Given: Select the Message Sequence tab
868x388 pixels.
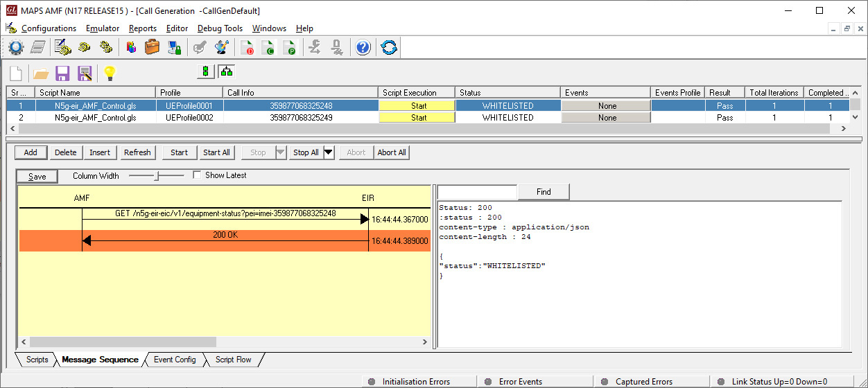Looking at the screenshot, I should (100, 360).
